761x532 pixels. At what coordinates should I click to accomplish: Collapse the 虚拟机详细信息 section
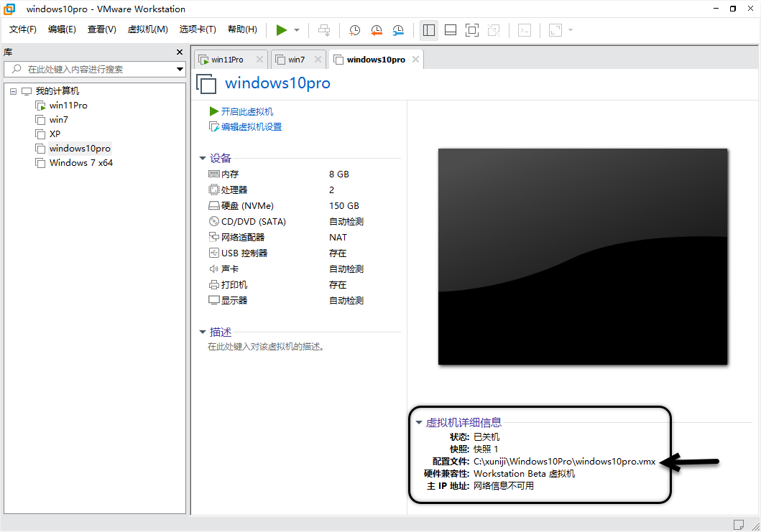(419, 423)
